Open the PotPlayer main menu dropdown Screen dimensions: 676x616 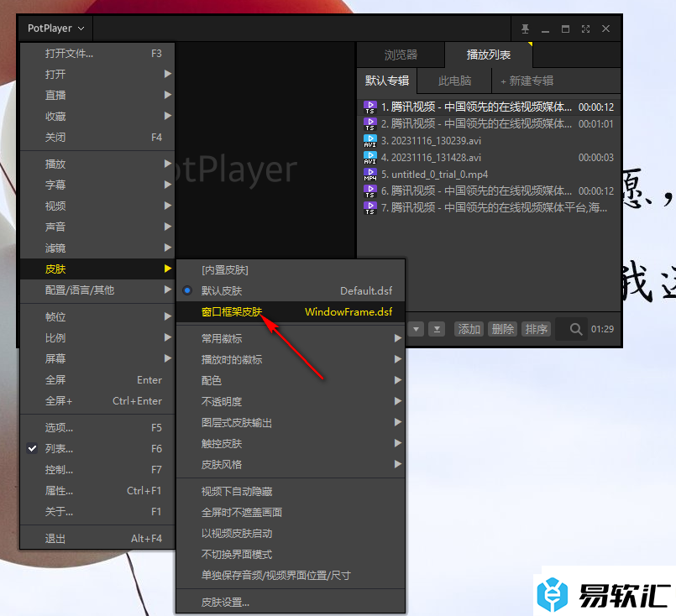point(55,29)
